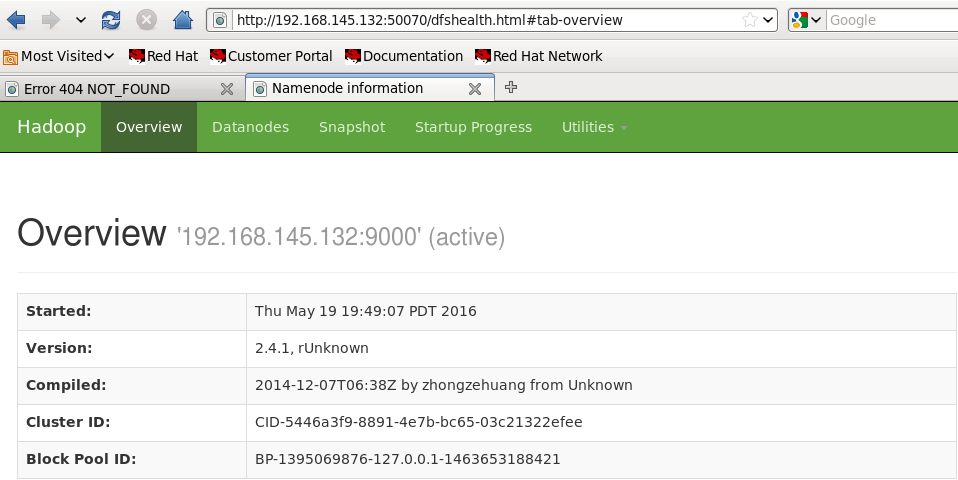This screenshot has width=958, height=480.
Task: Open the Customer Portal bookmark
Action: point(271,56)
